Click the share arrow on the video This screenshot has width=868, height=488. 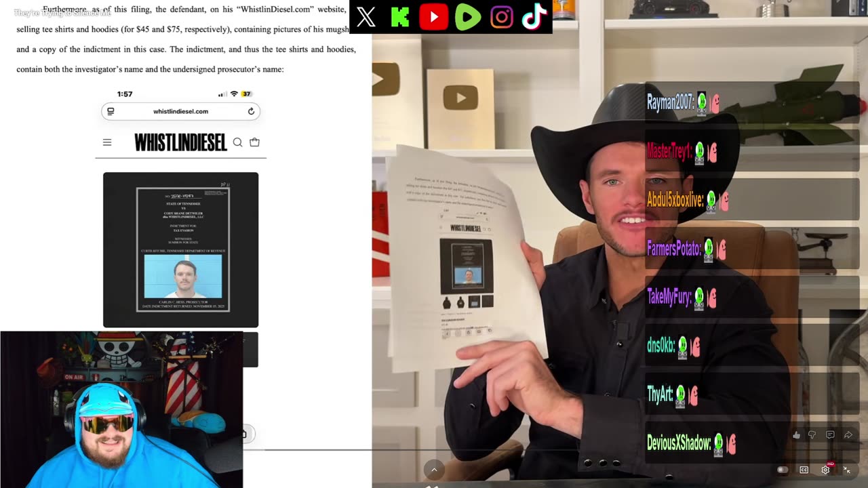pyautogui.click(x=848, y=435)
